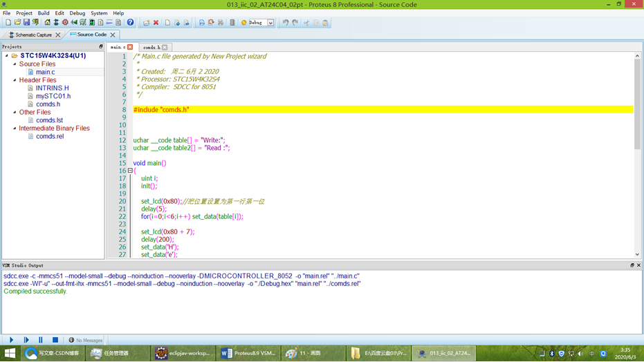Click the Close Project icon

click(x=36, y=23)
